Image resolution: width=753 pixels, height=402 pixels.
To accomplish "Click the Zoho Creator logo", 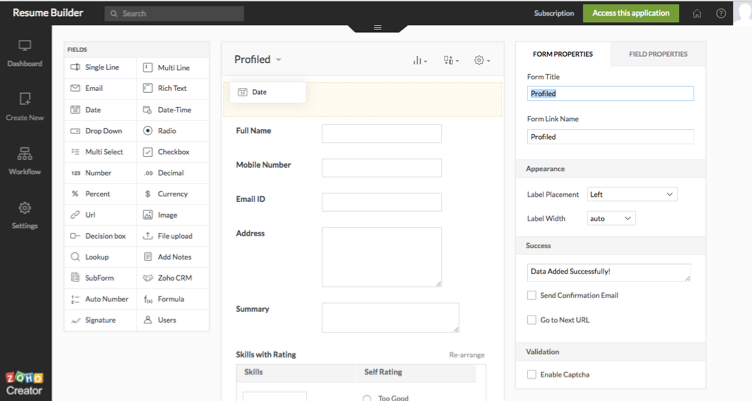I will coord(24,383).
